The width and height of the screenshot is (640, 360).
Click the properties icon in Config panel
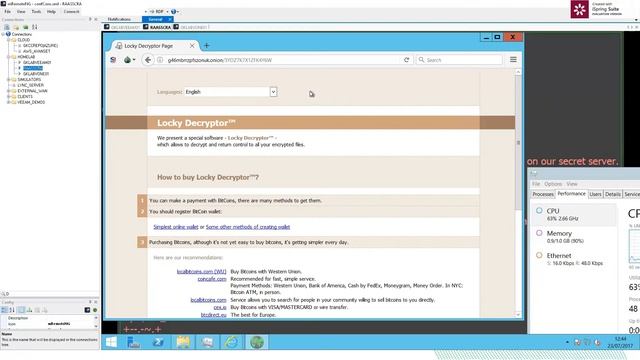21,310
